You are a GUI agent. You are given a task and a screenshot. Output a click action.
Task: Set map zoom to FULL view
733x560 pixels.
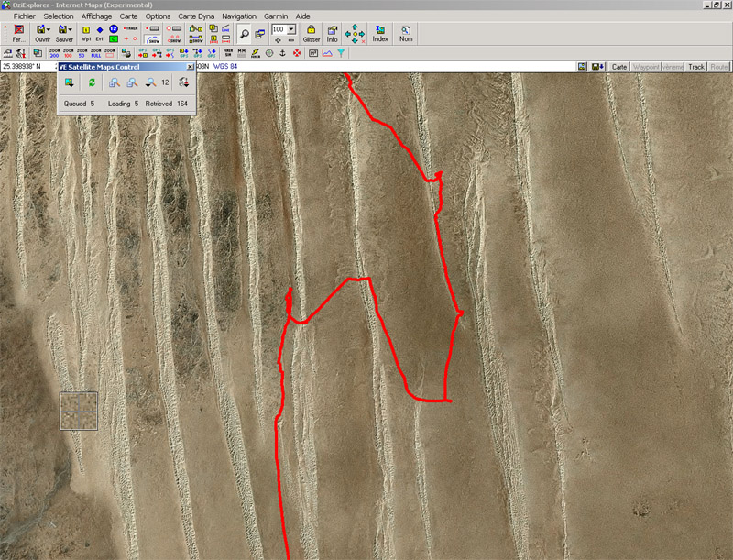(96, 53)
